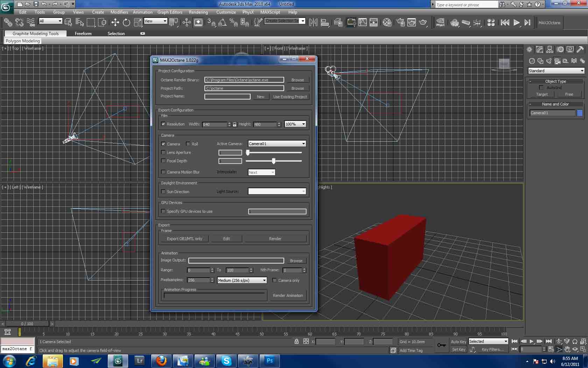
Task: Activate the Select and Move tool
Action: click(115, 22)
